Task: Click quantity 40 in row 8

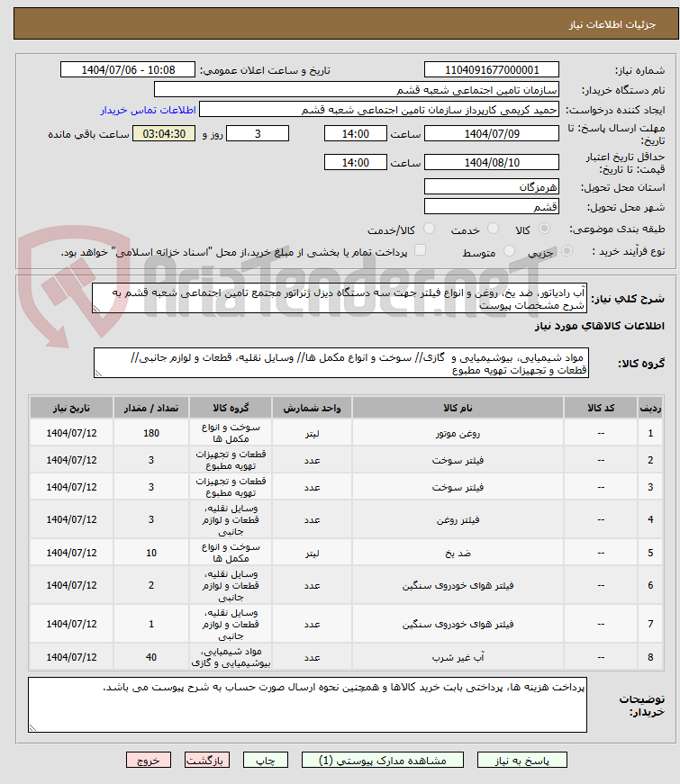Action: tap(151, 657)
